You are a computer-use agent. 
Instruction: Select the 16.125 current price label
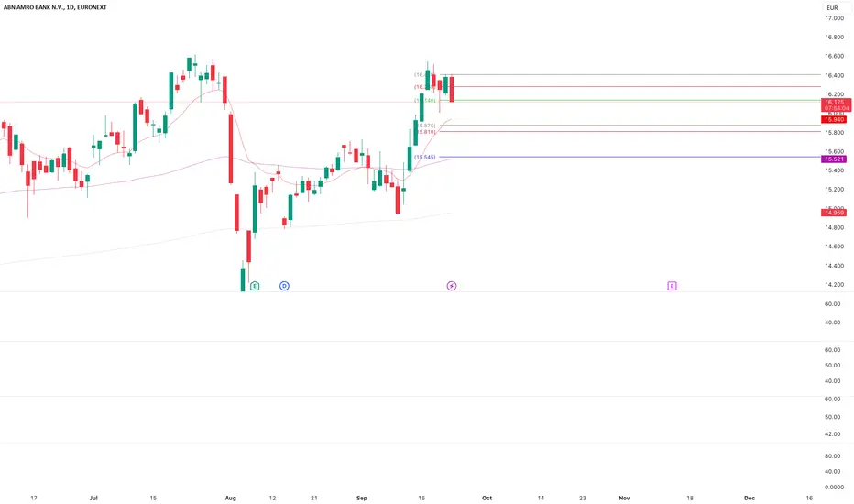(x=836, y=102)
